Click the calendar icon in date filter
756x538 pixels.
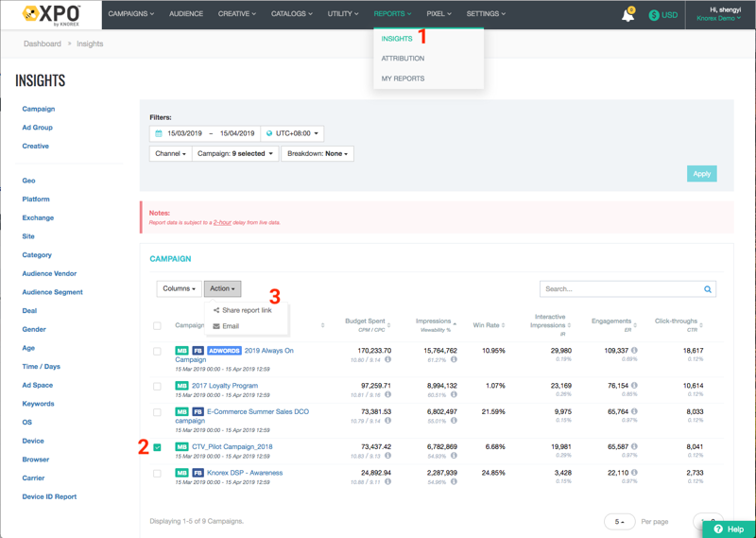(159, 133)
